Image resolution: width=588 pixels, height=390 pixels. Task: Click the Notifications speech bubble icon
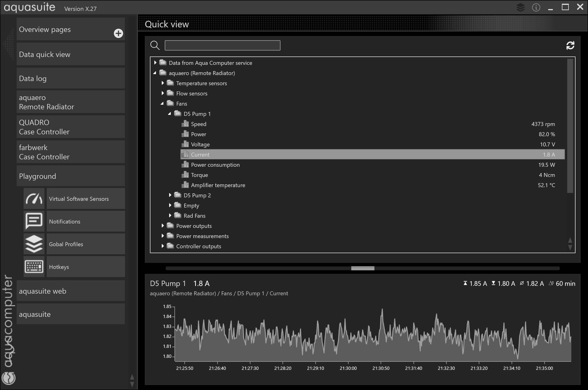(34, 221)
